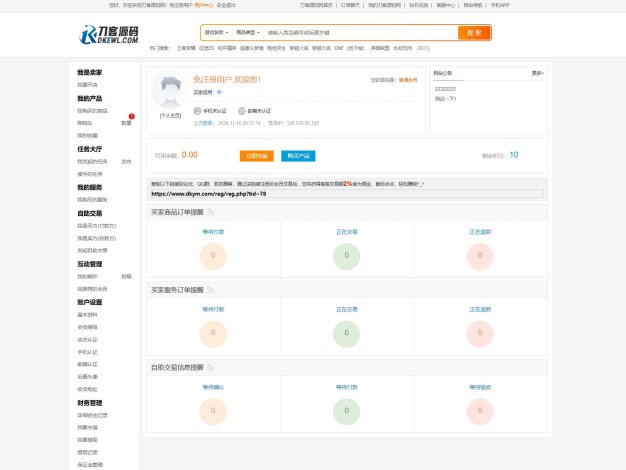Open 基本资料 under 账户设置
The width and height of the screenshot is (626, 470).
[87, 315]
